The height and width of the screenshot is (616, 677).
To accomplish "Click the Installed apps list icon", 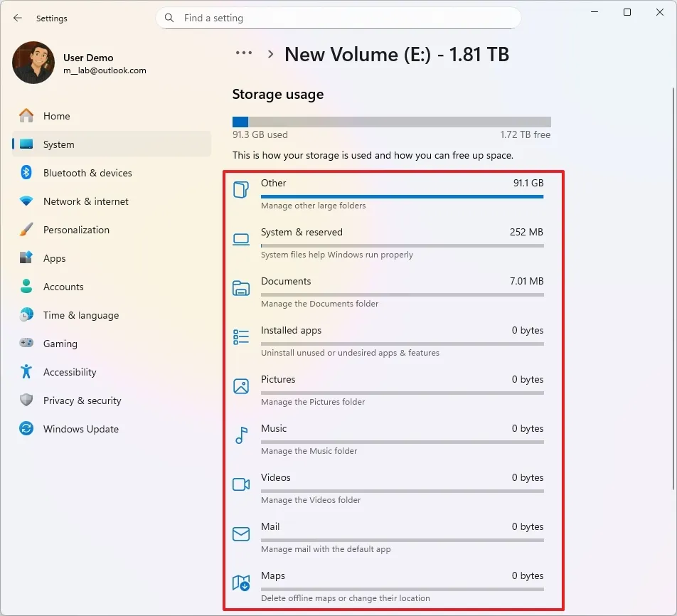I will [x=242, y=336].
